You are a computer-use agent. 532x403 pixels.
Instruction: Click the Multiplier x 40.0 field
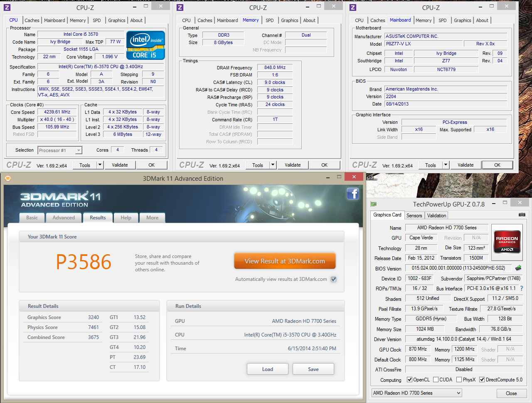pyautogui.click(x=57, y=120)
